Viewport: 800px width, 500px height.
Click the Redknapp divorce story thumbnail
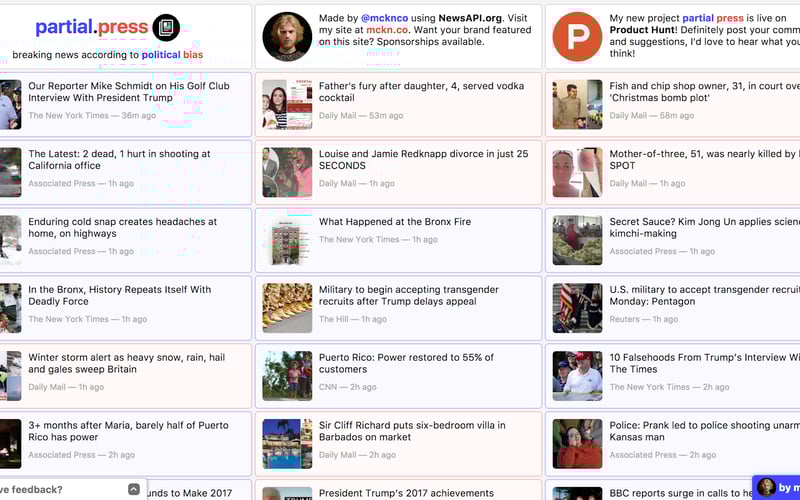tap(287, 172)
